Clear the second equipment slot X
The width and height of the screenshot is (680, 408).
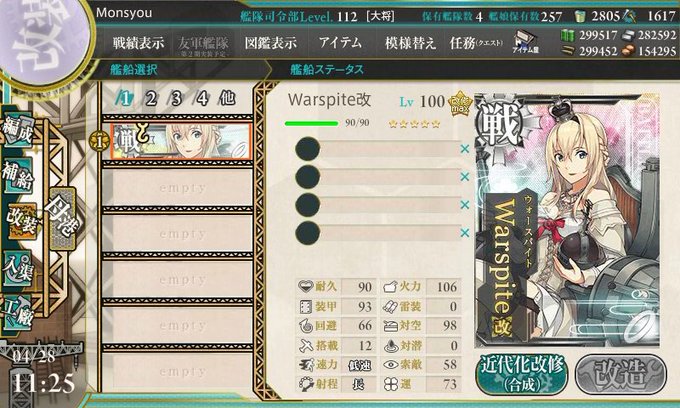coord(465,176)
